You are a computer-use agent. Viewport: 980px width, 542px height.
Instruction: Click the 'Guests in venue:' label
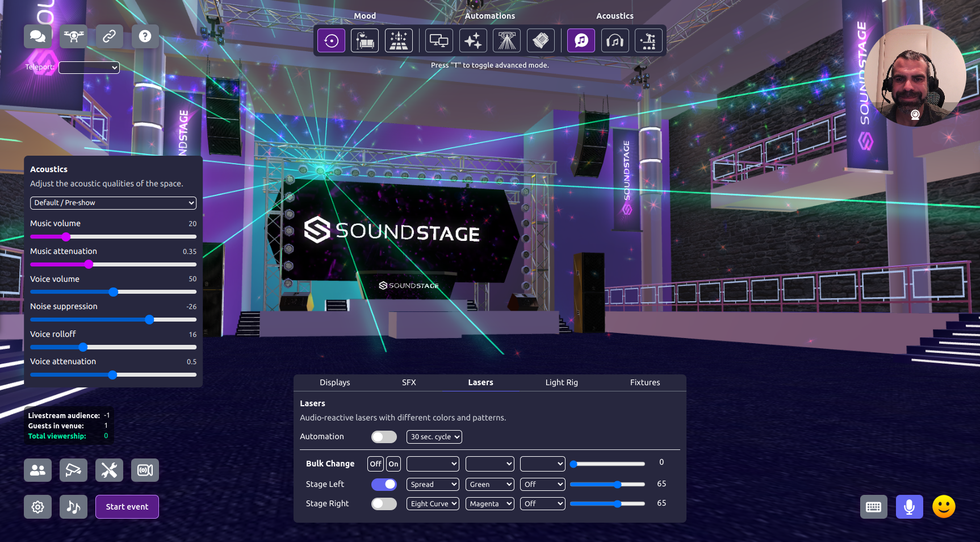coord(56,426)
